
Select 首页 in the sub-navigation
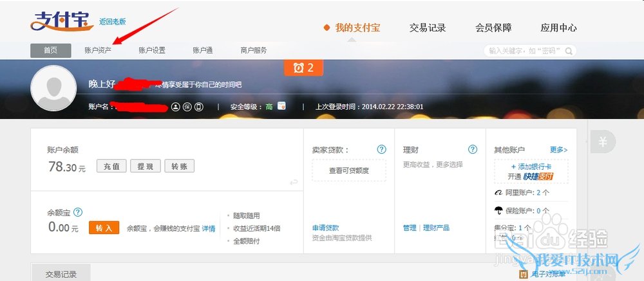click(50, 50)
